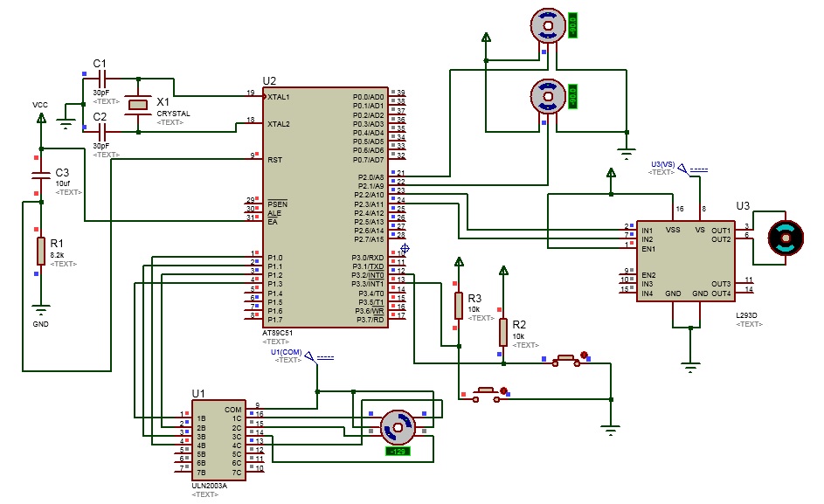Click the 8.2k value of R1
The height and width of the screenshot is (504, 824).
(x=57, y=255)
